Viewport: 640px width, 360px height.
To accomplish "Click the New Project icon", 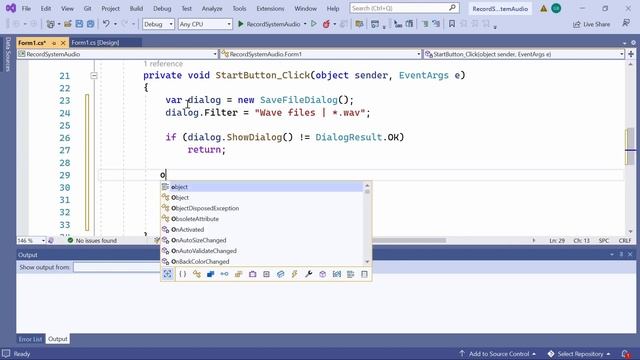I will pyautogui.click(x=51, y=24).
